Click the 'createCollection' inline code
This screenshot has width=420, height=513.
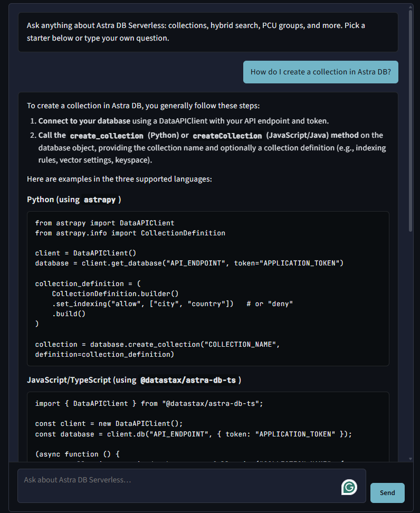227,136
